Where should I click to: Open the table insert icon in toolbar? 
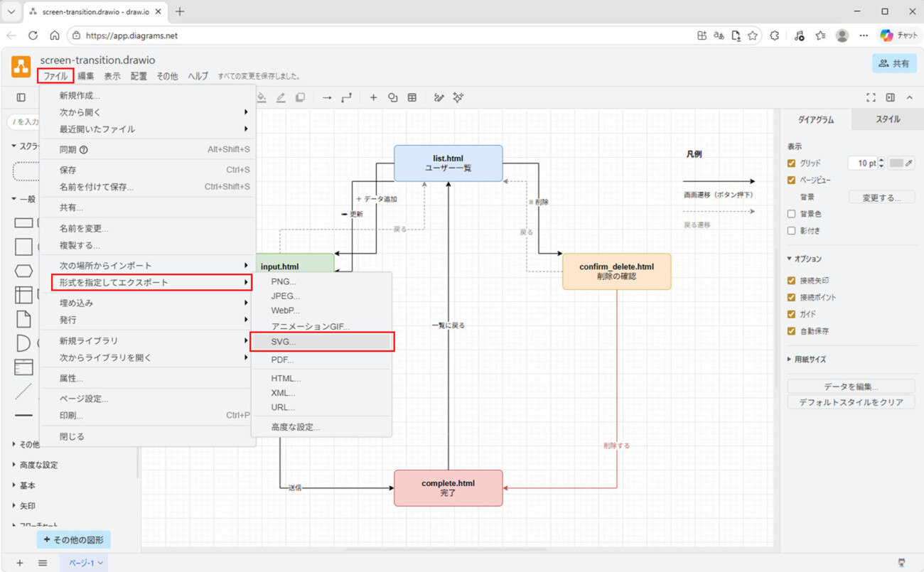click(412, 97)
